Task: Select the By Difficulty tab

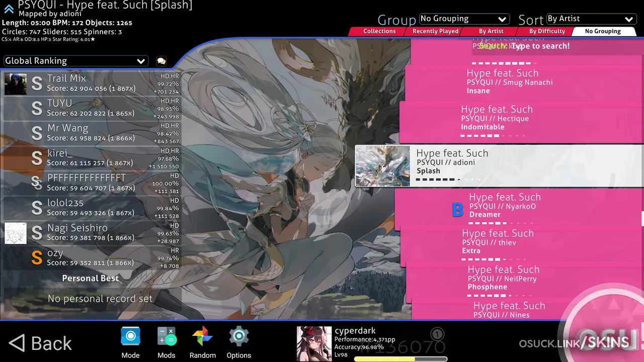Action: (x=547, y=31)
